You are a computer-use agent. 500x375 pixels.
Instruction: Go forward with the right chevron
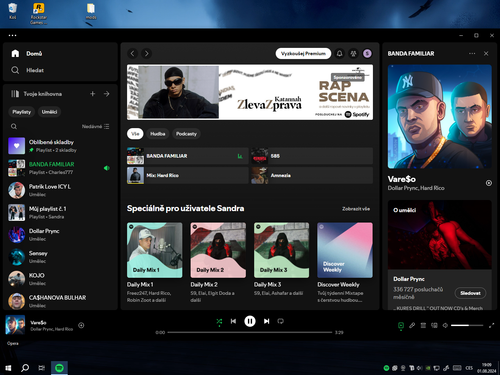coord(147,54)
